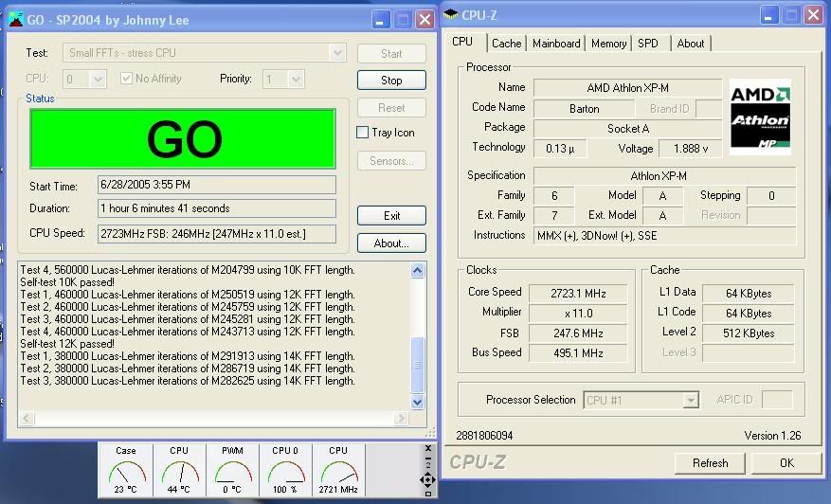
Task: Click the Reset button
Action: (391, 108)
